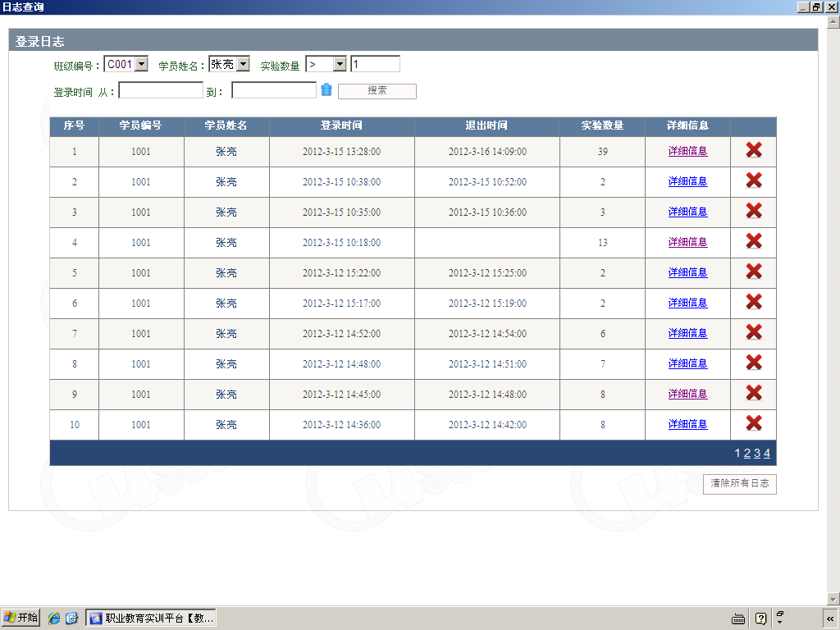The width and height of the screenshot is (840, 630).
Task: Delete log row 7 with the red X
Action: [753, 333]
